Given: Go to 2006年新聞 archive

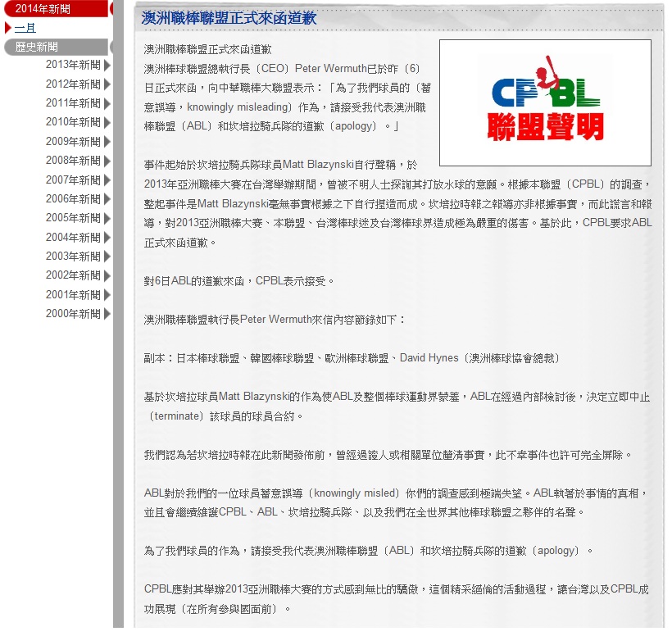Looking at the screenshot, I should [x=73, y=199].
